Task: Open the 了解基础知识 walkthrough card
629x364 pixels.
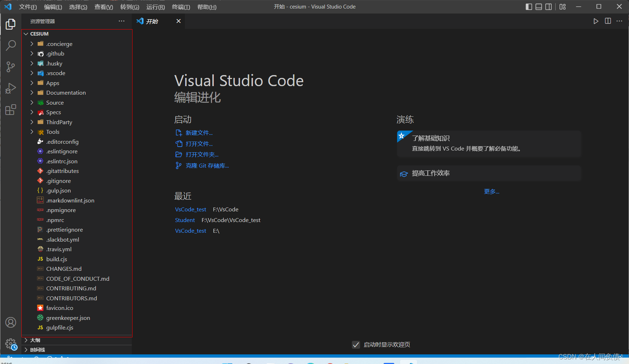Action: click(x=489, y=144)
